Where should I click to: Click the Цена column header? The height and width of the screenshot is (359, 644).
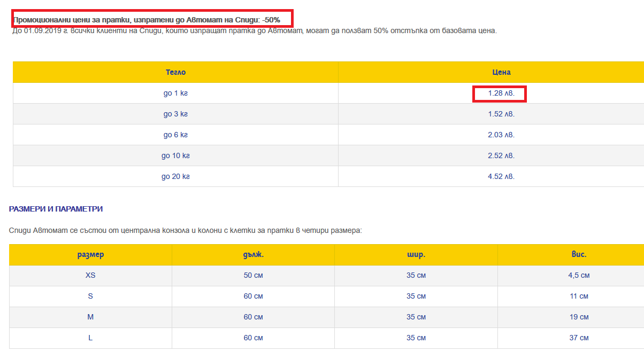coord(501,72)
